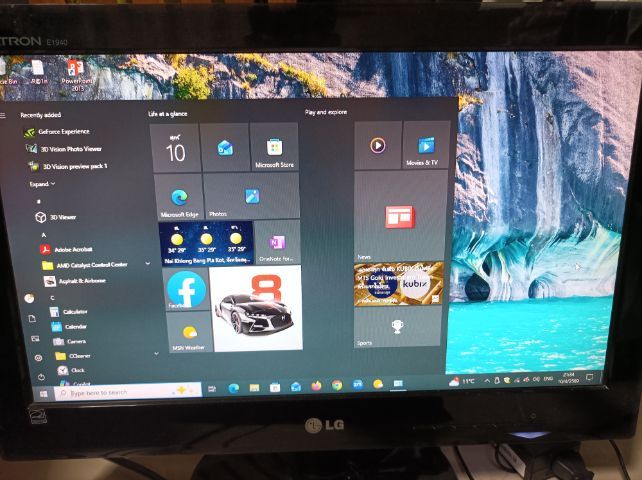Viewport: 642px width, 480px height.
Task: Open Firefox from the taskbar
Action: 316,385
